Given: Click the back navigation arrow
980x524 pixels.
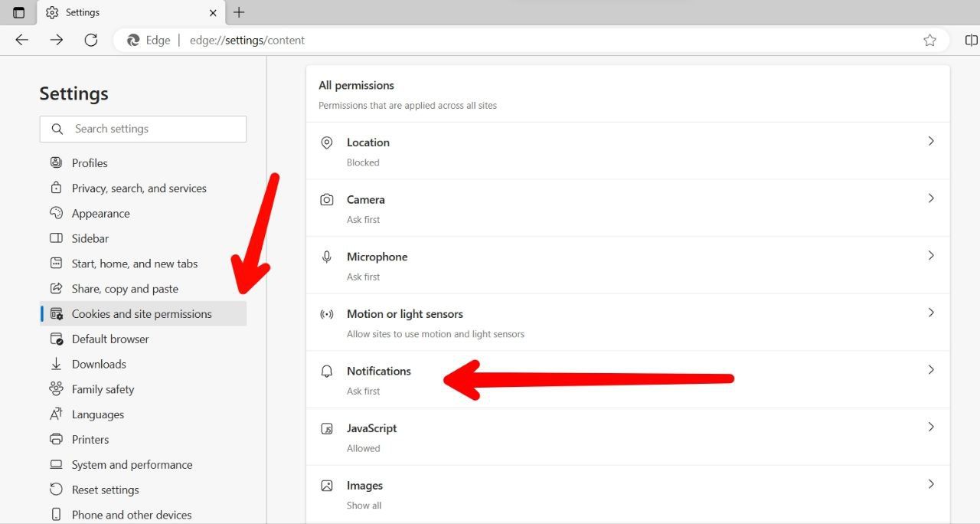Looking at the screenshot, I should coord(21,40).
